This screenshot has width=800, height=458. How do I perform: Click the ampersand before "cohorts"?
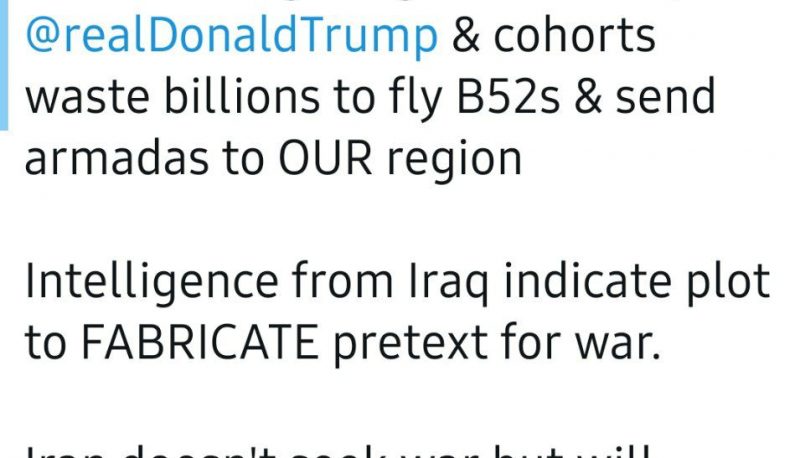[465, 36]
